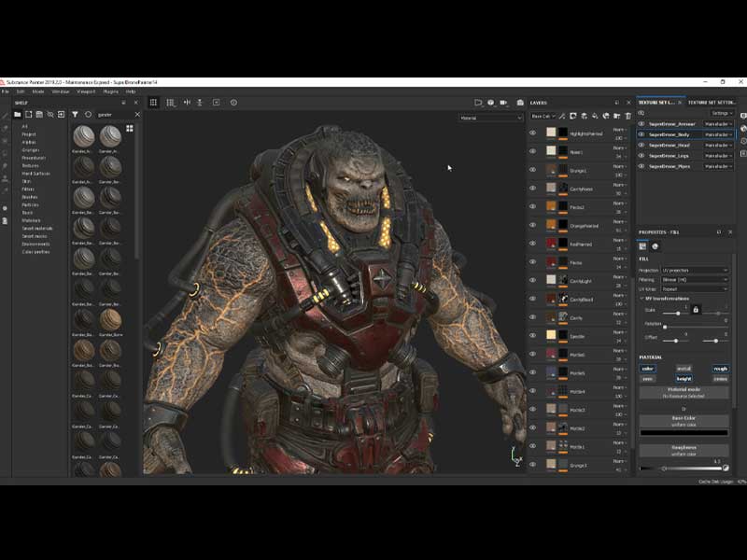747x560 pixels.
Task: Switch Shelf to grid view icon
Action: pos(130,128)
